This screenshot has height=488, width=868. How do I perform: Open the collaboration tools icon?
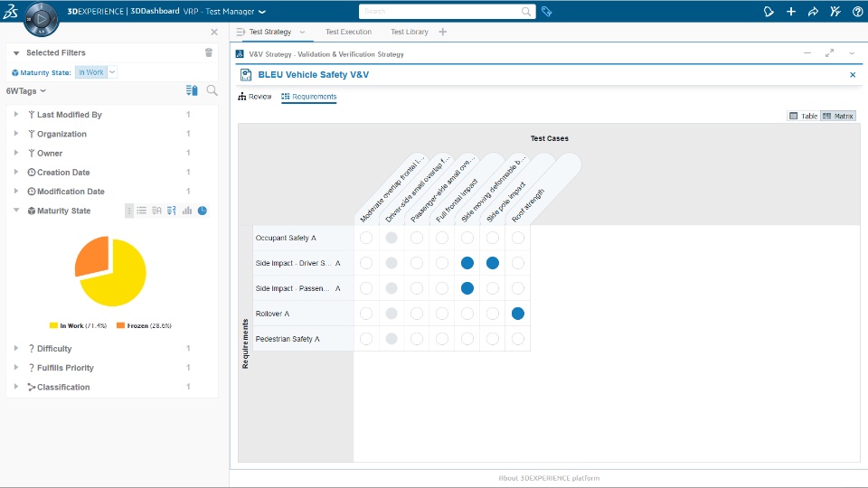coord(835,12)
